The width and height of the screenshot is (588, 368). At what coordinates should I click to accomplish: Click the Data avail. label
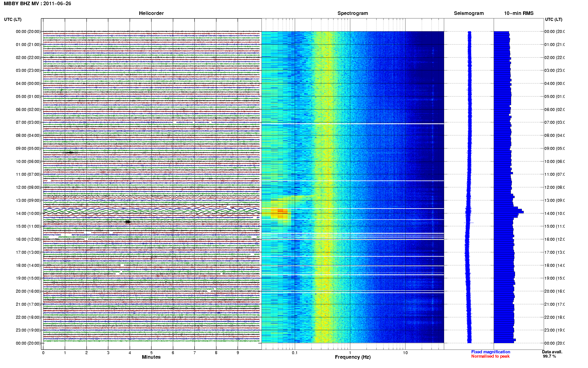(x=552, y=352)
